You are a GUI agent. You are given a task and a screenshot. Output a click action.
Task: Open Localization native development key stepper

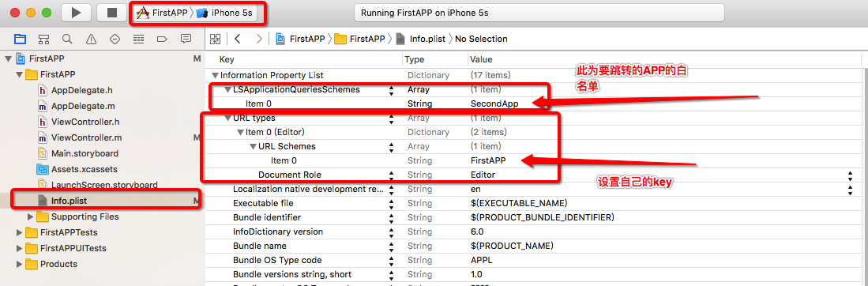point(392,190)
